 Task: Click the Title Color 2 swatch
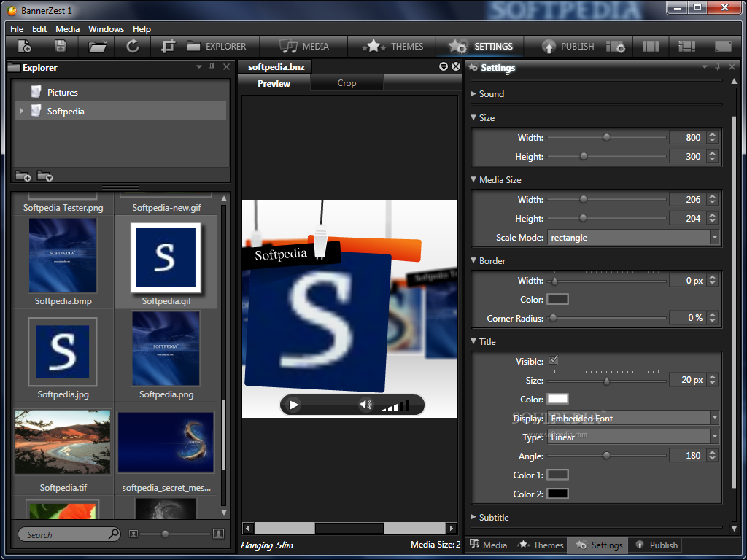(x=557, y=494)
